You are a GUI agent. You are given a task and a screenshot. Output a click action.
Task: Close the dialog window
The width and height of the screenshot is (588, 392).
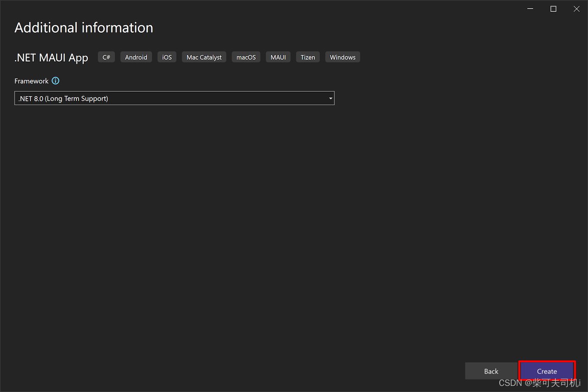[x=576, y=9]
